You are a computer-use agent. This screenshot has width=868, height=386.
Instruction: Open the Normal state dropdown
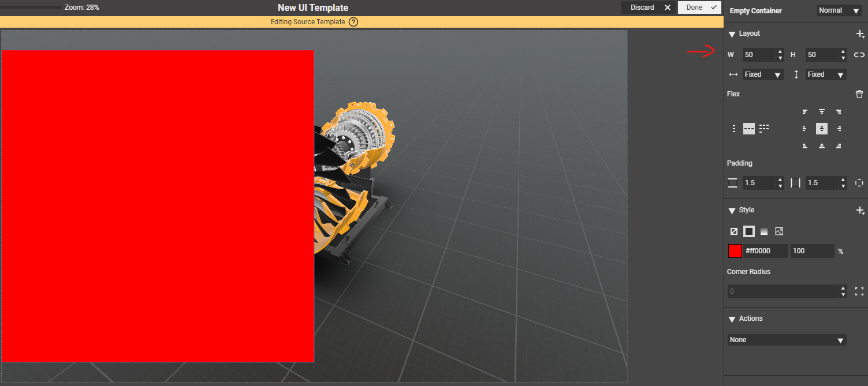[839, 10]
